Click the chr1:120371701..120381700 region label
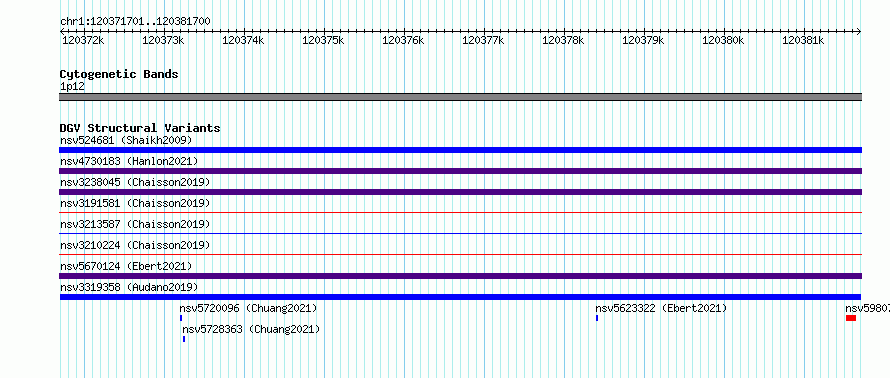This screenshot has height=378, width=890. (x=135, y=22)
